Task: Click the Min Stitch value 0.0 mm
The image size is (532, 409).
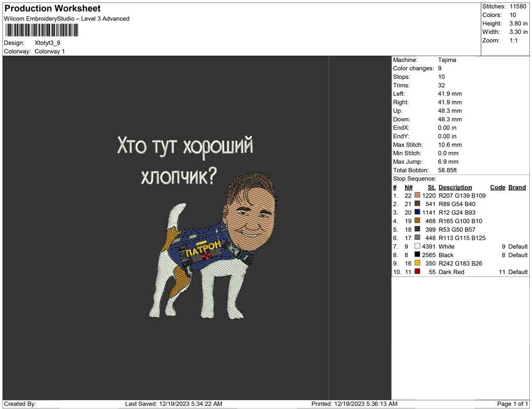Action: tap(448, 153)
